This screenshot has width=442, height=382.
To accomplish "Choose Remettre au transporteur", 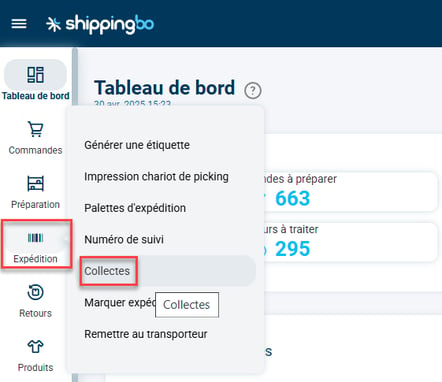I will tap(146, 334).
